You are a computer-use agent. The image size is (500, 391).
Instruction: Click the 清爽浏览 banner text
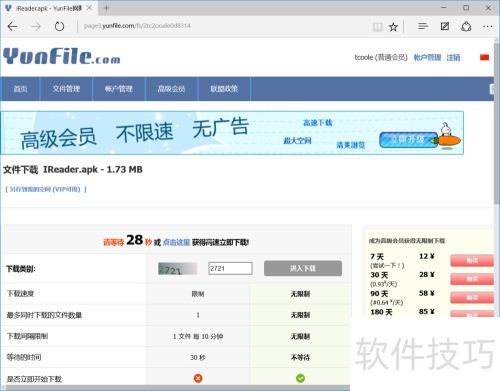pyautogui.click(x=351, y=145)
